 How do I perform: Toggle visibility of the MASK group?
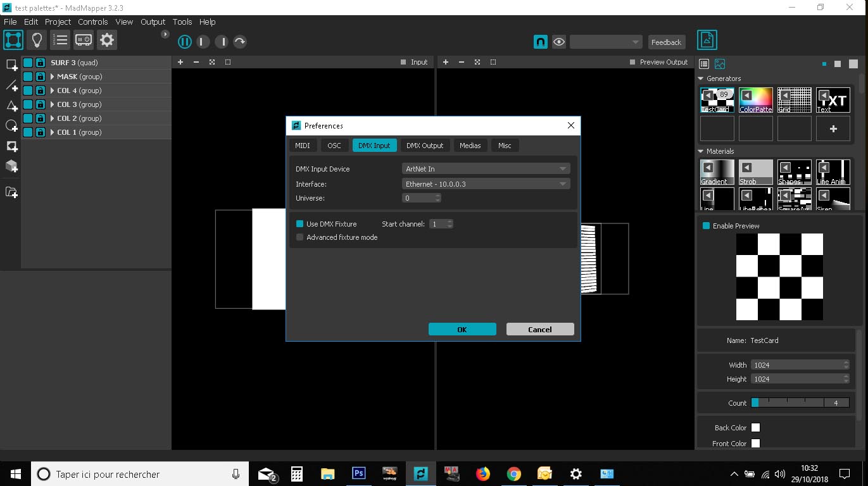coord(28,77)
